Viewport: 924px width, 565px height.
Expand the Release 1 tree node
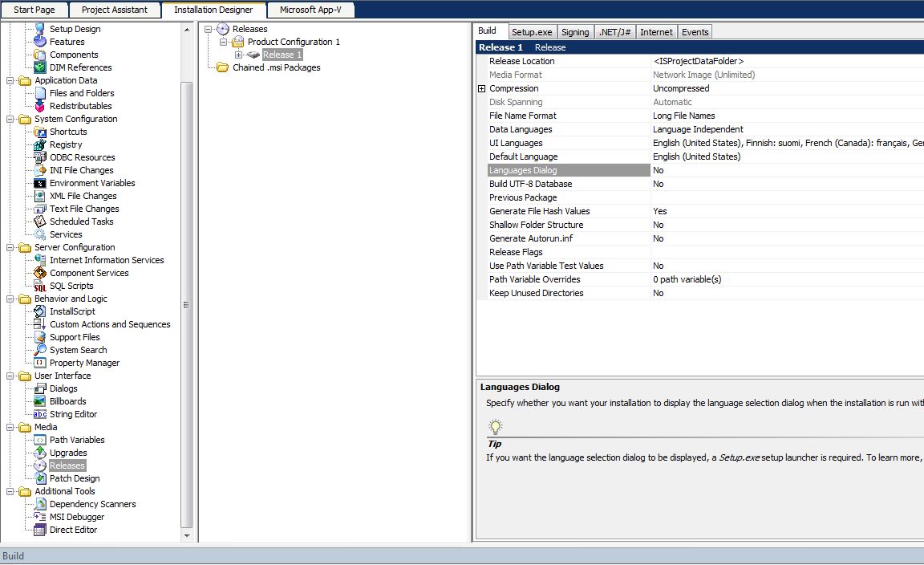[239, 55]
